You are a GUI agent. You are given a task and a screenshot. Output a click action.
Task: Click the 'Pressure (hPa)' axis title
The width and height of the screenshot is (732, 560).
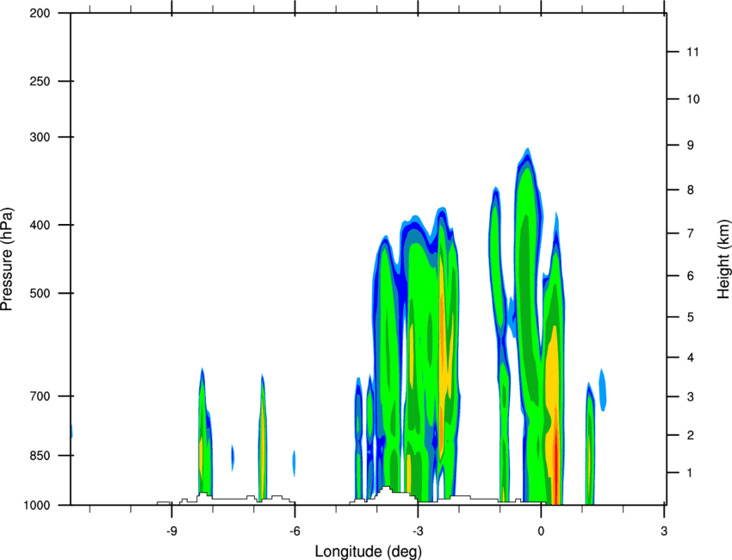(x=7, y=259)
